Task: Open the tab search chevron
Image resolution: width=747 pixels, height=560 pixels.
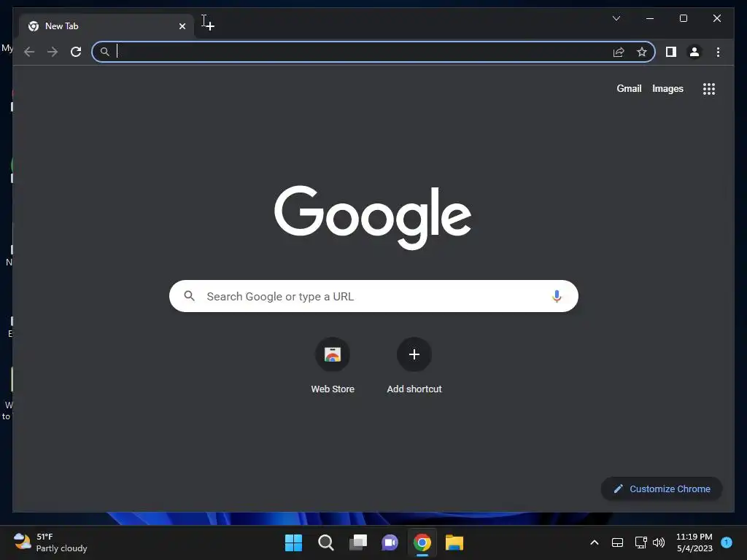Action: (616, 18)
